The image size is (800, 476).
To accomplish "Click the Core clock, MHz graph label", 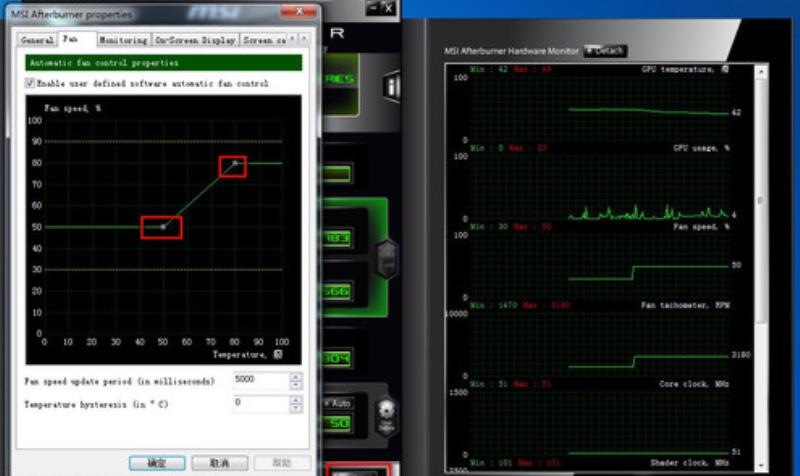I will click(694, 384).
